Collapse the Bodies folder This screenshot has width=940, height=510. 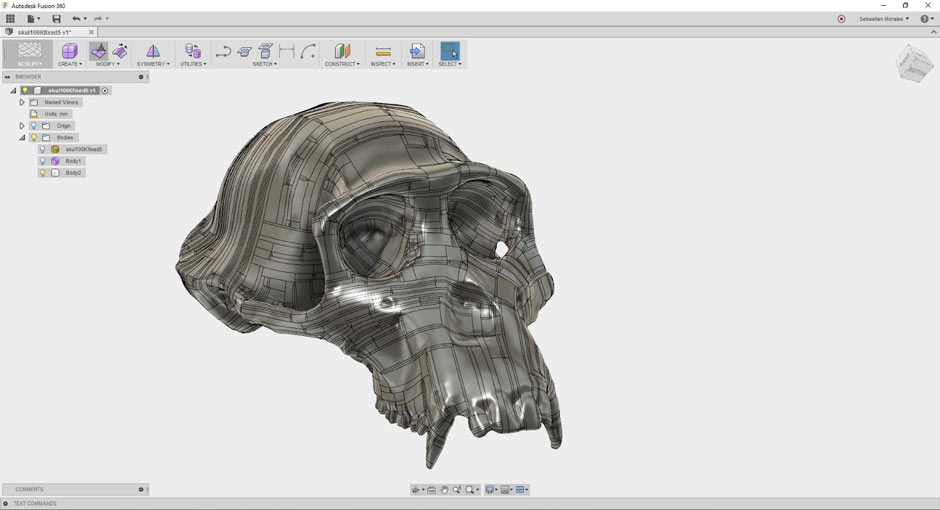click(x=22, y=138)
